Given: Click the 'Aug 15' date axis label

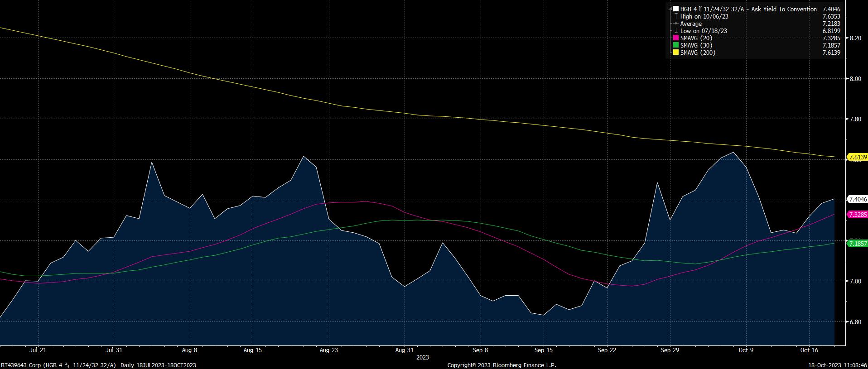Looking at the screenshot, I should click(253, 350).
